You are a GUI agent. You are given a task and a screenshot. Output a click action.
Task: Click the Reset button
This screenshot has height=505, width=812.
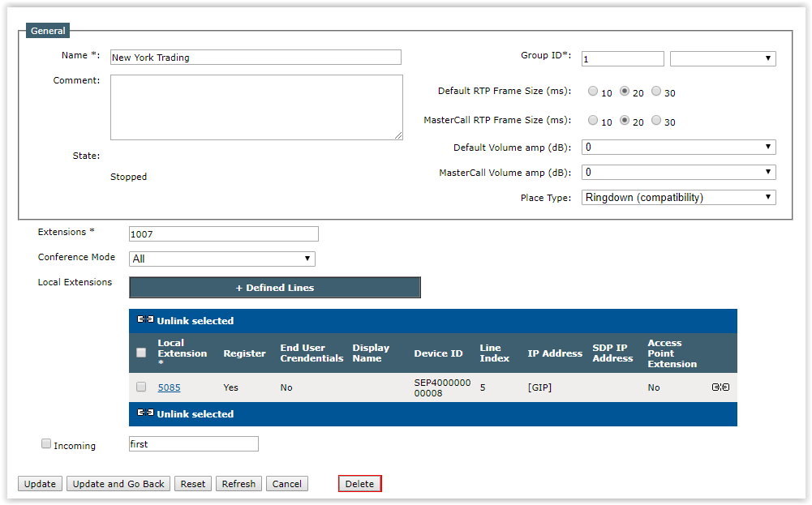[x=192, y=484]
